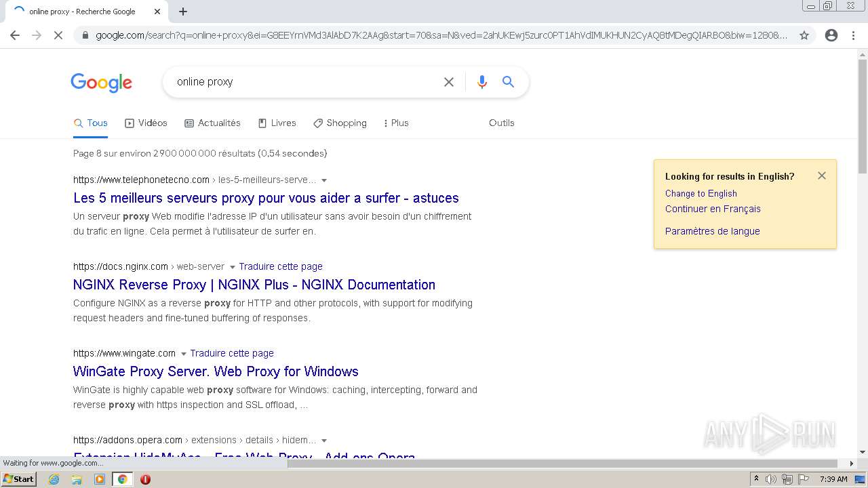
Task: Open the Chrome profile avatar
Action: pyautogui.click(x=831, y=35)
